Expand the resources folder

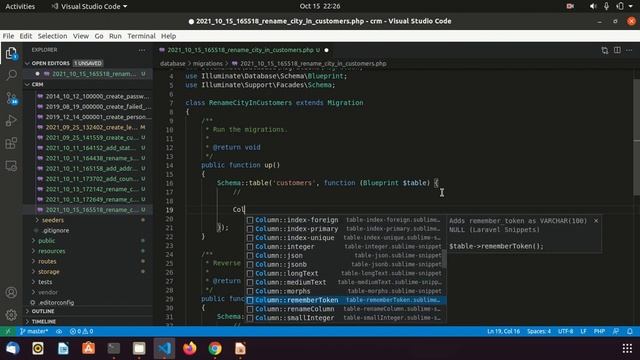(51, 251)
